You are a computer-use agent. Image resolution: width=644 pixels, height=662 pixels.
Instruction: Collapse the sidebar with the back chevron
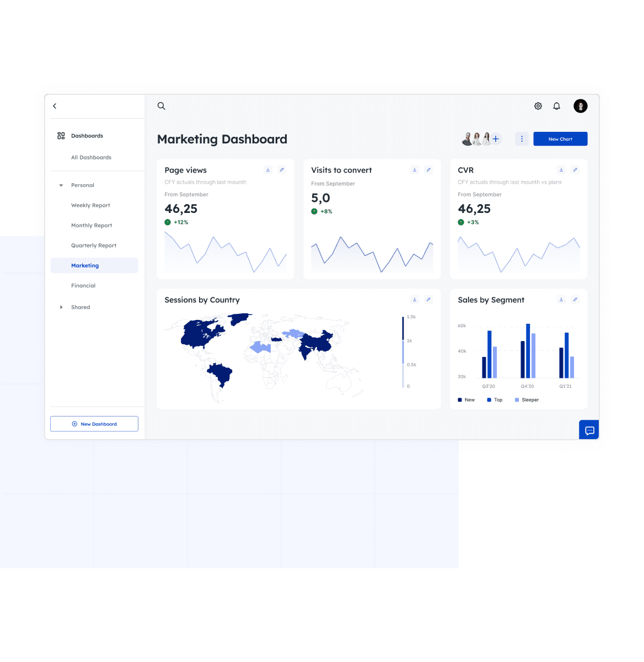pos(55,106)
